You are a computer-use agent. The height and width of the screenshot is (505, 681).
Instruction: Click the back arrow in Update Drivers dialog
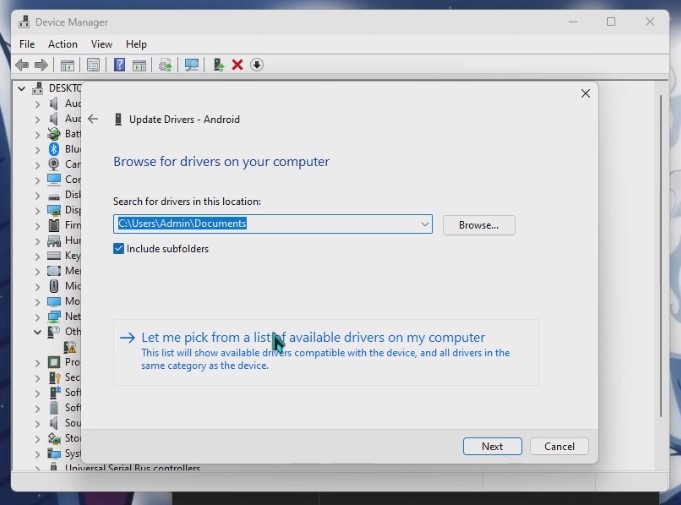click(x=93, y=119)
